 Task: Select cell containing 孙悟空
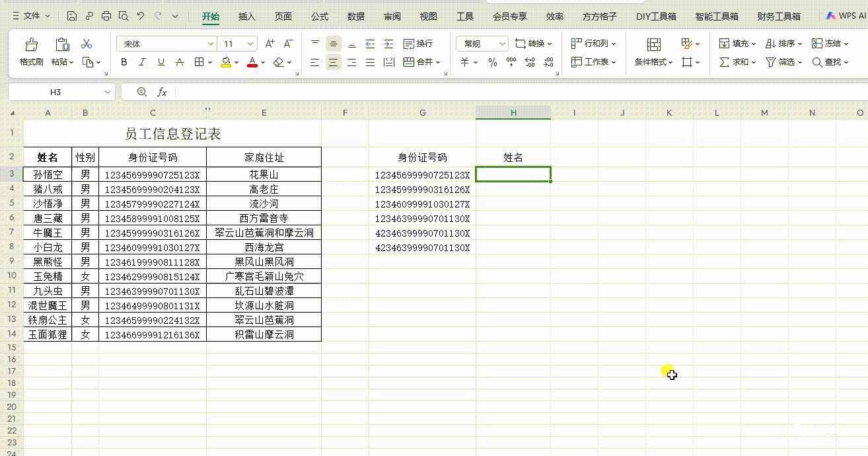point(48,174)
